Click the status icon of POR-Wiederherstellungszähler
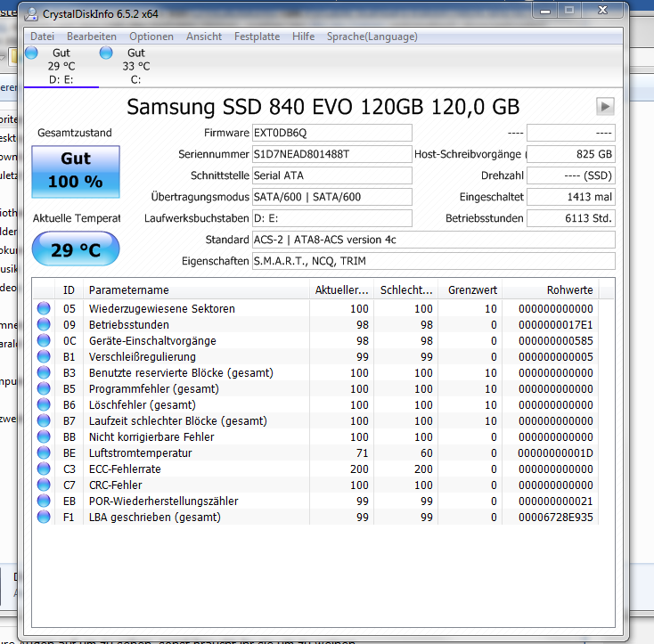The height and width of the screenshot is (644, 654). pos(44,501)
